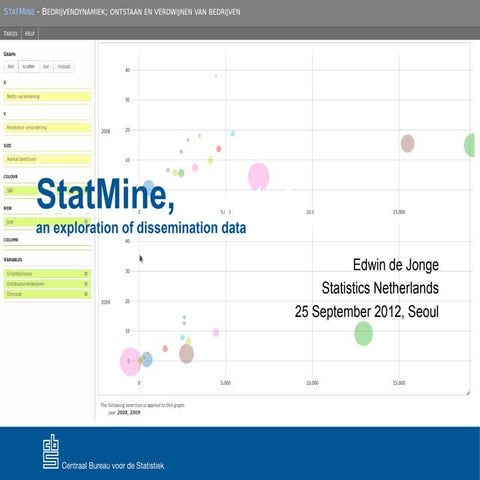Click the cyan bubble near 20 in 2008 chart
The height and width of the screenshot is (480, 480).
coord(233,133)
